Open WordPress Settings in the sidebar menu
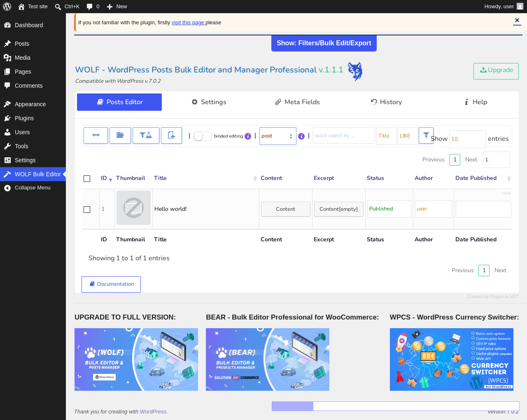Viewport: 527px width, 420px height. point(33,160)
